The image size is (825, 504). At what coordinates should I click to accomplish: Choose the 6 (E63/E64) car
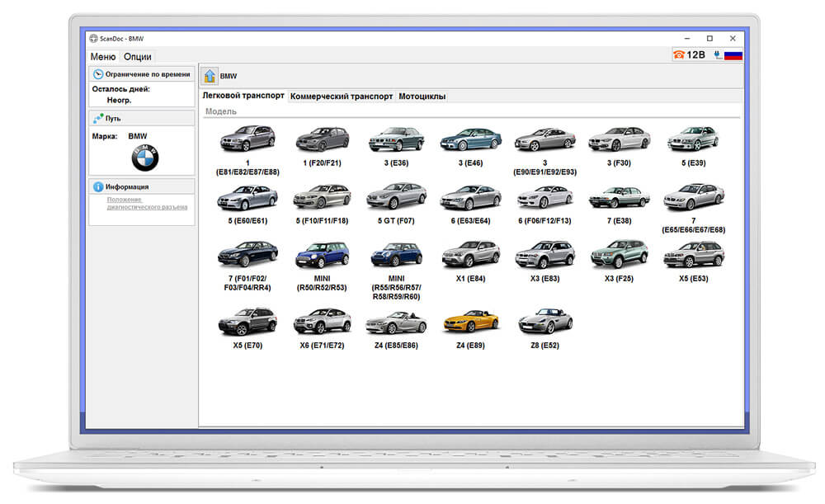[x=470, y=204]
